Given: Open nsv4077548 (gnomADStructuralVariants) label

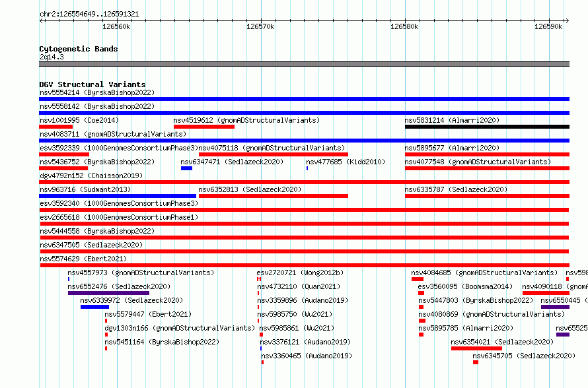Looking at the screenshot, I should coord(478,162).
